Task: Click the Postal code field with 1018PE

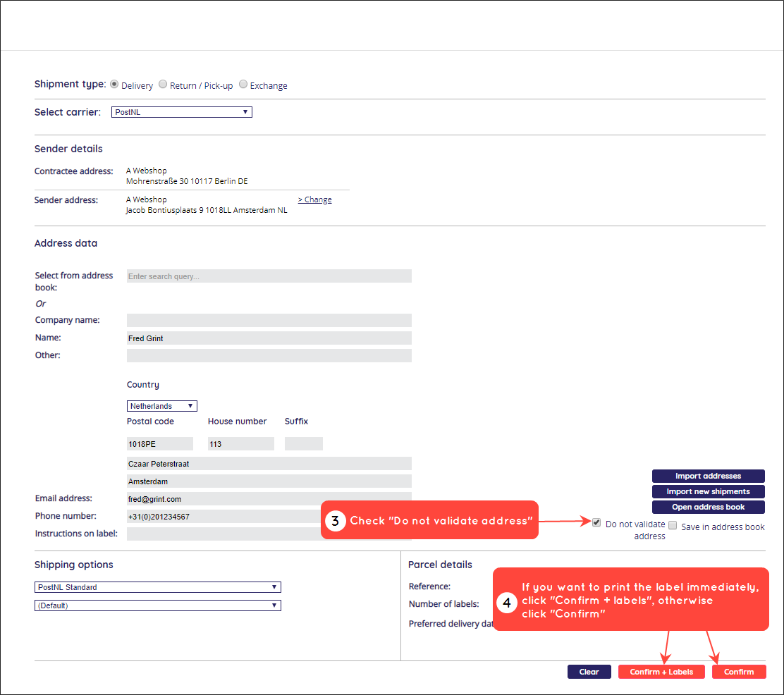Action: 160,443
